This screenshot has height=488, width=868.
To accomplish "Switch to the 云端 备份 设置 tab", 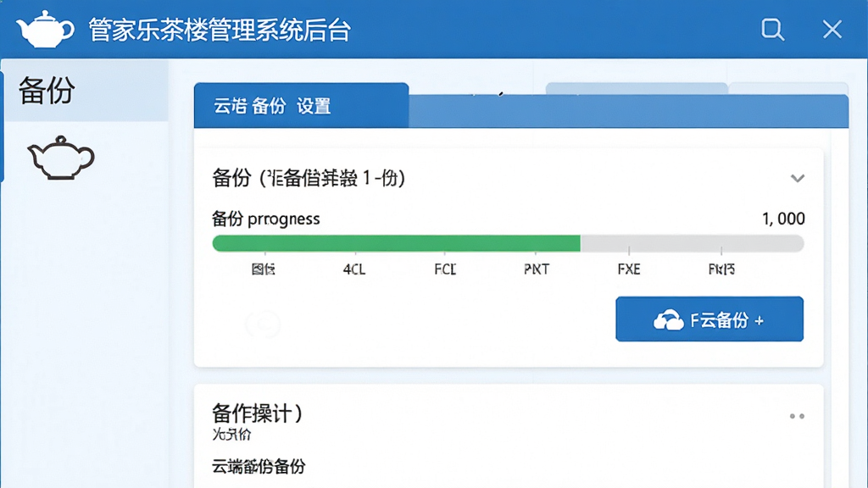I will tap(301, 106).
